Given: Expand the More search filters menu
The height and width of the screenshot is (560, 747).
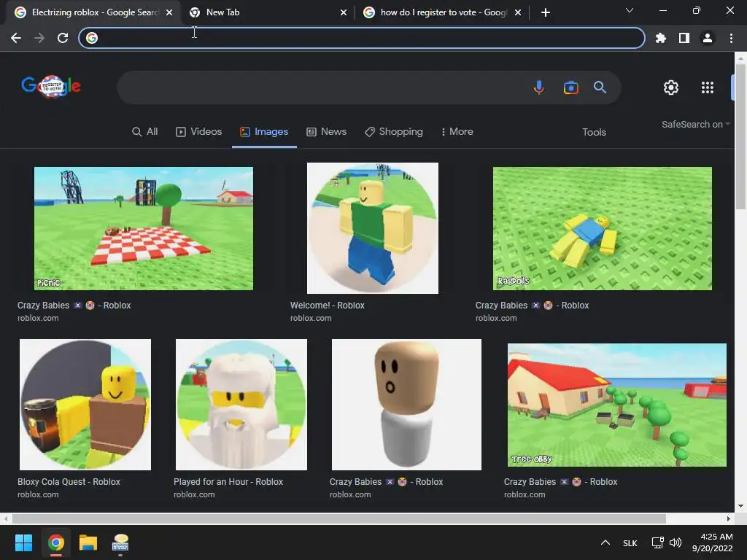Looking at the screenshot, I should pyautogui.click(x=457, y=132).
